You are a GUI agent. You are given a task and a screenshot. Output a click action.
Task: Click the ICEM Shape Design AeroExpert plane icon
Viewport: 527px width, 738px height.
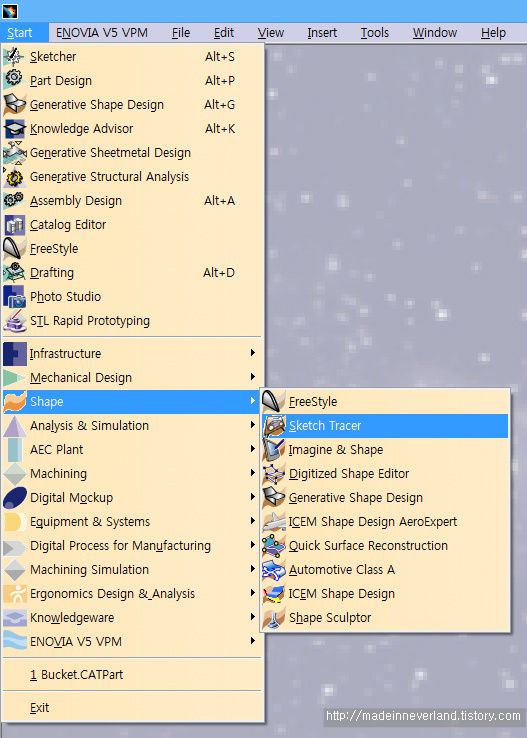pos(274,521)
